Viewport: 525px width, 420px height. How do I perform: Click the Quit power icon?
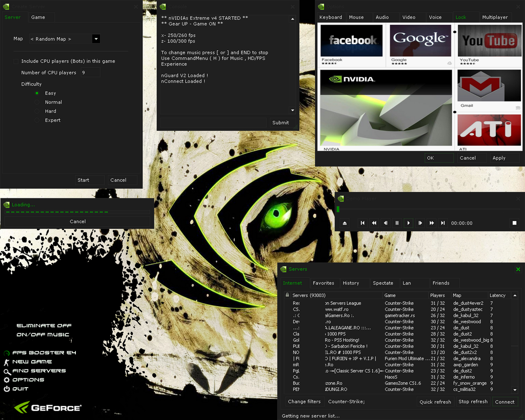(6, 389)
